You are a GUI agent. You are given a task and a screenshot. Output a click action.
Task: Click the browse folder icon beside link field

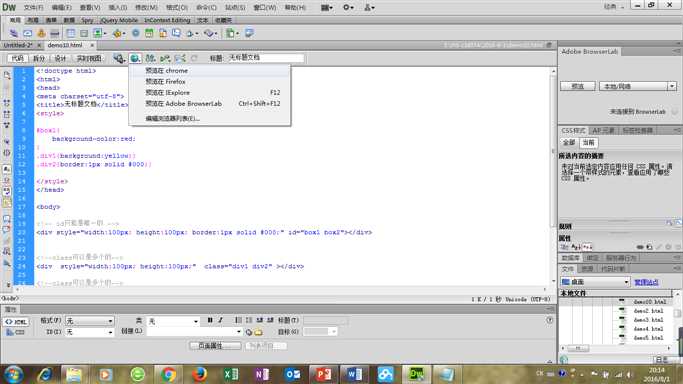click(258, 332)
